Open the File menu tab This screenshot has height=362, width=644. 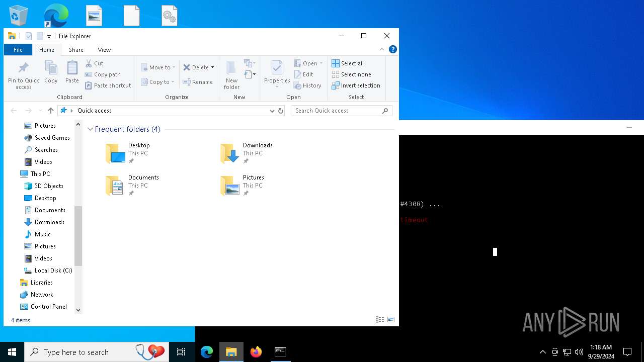tap(18, 50)
